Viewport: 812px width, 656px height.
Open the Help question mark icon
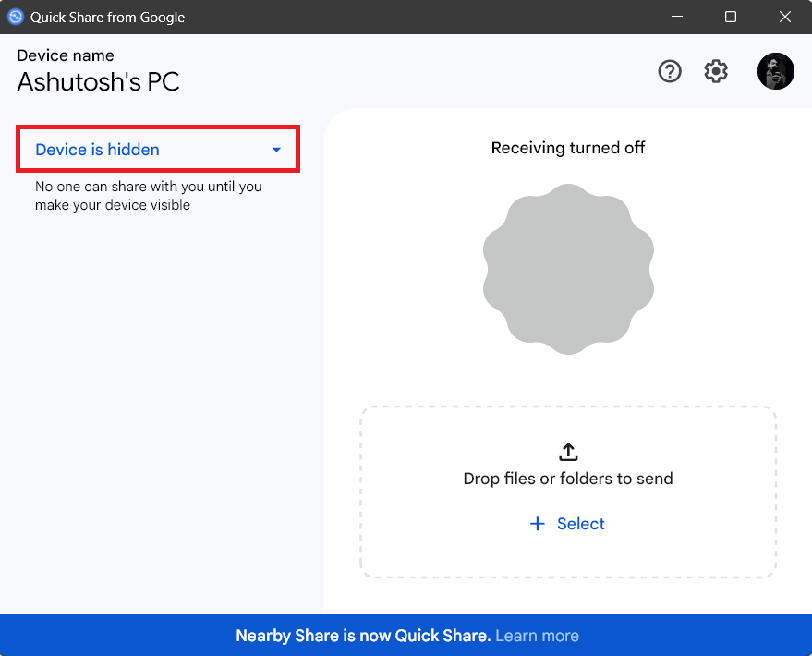pyautogui.click(x=670, y=71)
